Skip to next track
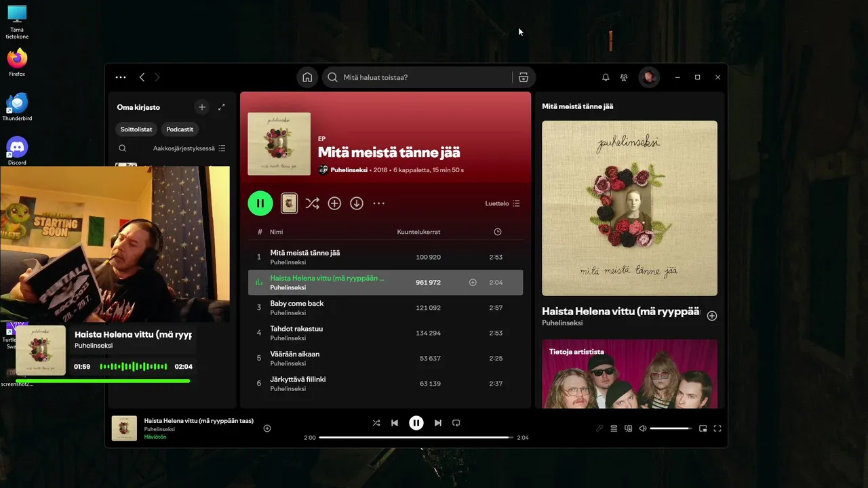The width and height of the screenshot is (868, 488). coord(438,423)
